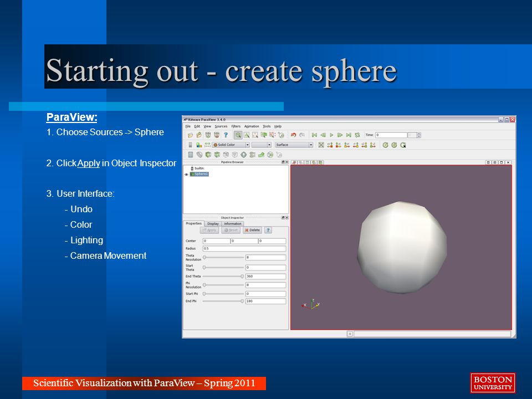Adjust the End Theta slider
The height and width of the screenshot is (399, 532).
point(223,277)
